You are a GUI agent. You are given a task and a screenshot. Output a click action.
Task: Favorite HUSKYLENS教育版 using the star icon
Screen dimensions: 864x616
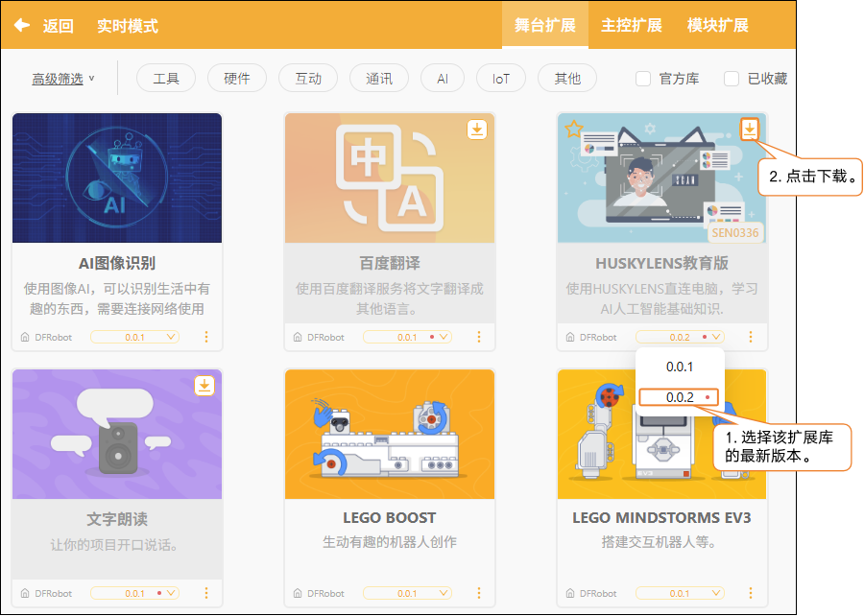pos(574,130)
